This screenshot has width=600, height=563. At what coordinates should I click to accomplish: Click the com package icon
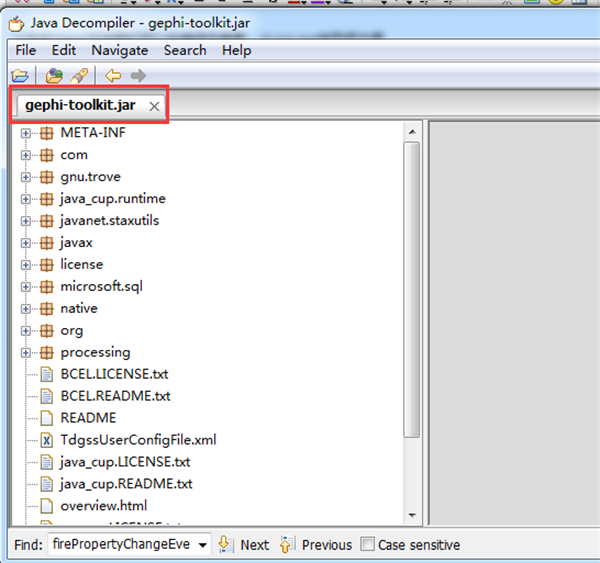tap(47, 155)
